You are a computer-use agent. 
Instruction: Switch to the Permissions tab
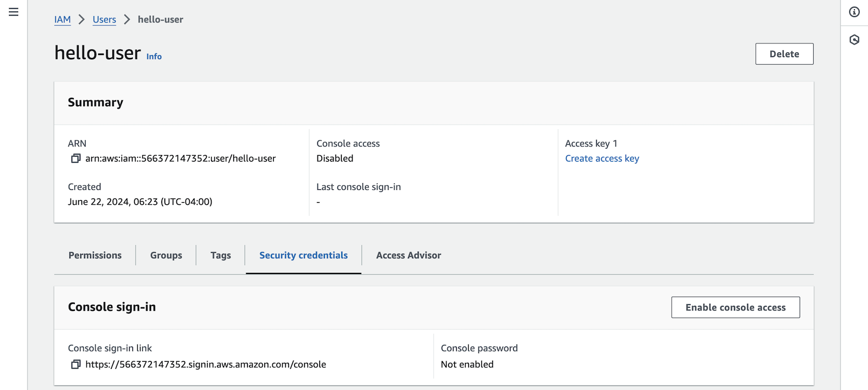coord(94,255)
